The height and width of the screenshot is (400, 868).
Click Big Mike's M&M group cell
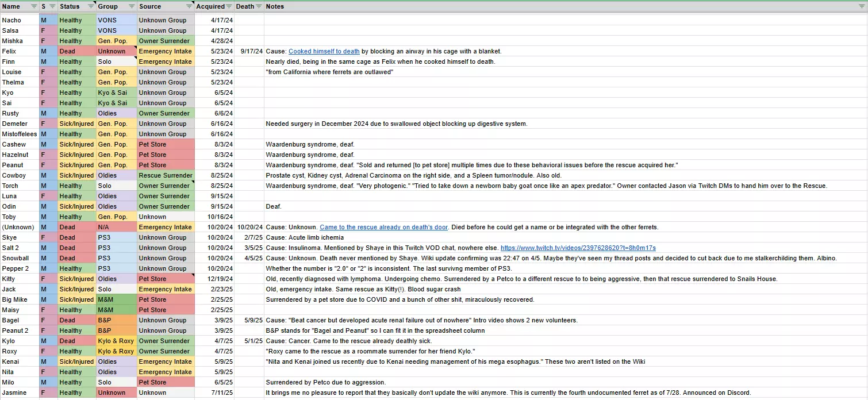(x=116, y=299)
